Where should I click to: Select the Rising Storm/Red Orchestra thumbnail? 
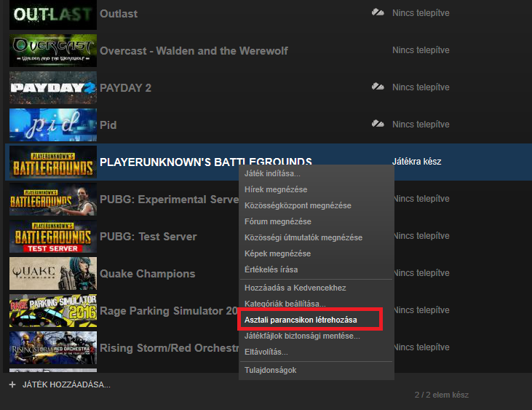(53, 347)
